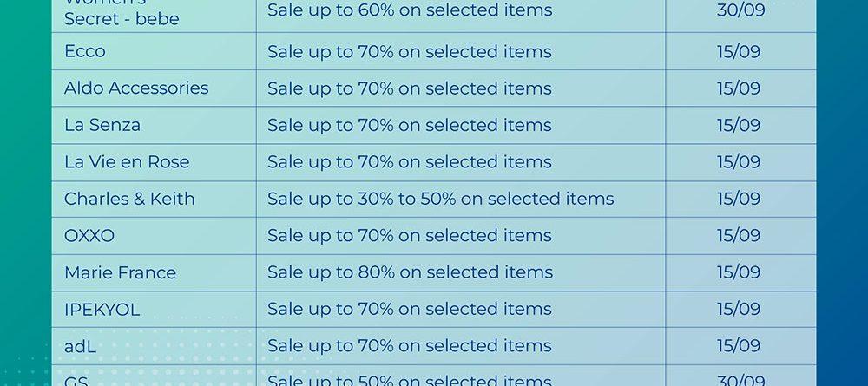Click the Charles & Keith brand name
Viewport: 868px width, 386px height.
point(129,199)
